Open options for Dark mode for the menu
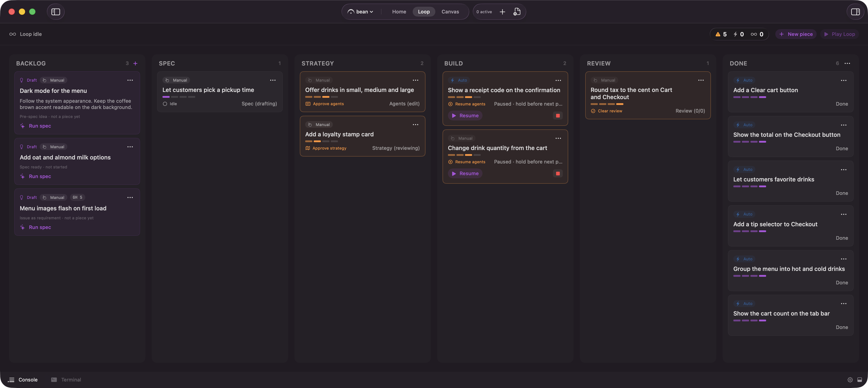Screen dimensions: 868x388 click(130, 80)
